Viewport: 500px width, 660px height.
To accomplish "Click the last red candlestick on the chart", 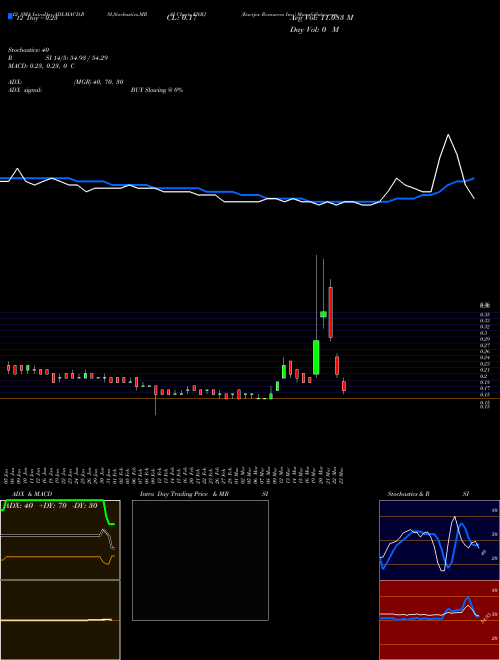I will (x=344, y=386).
